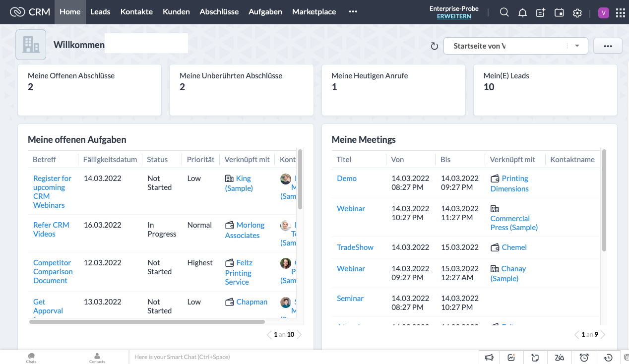Open more modules ellipsis in navigation bar
629x364 pixels.
[353, 12]
